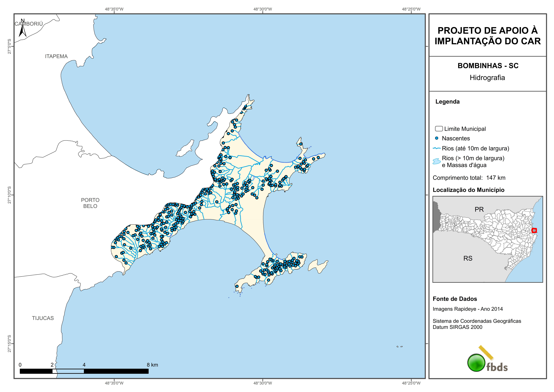Click the 'PR' label in inset map

(479, 209)
